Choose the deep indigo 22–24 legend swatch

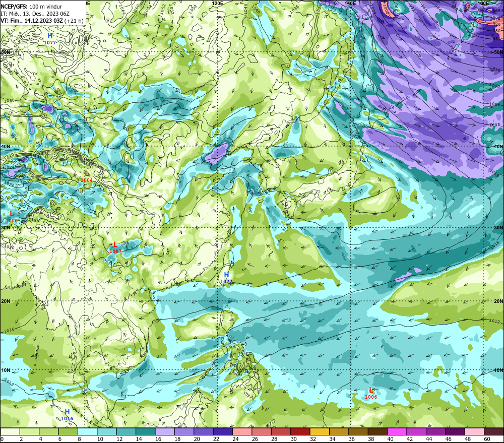(x=223, y=431)
